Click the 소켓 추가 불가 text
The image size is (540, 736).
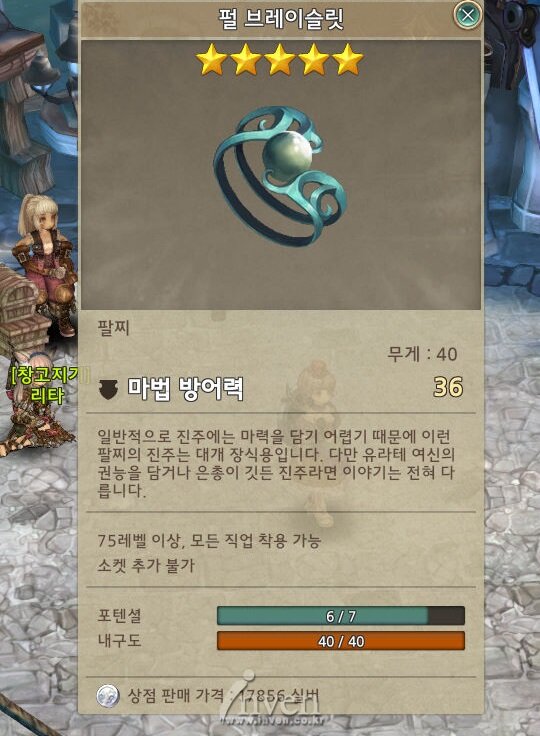pos(146,565)
